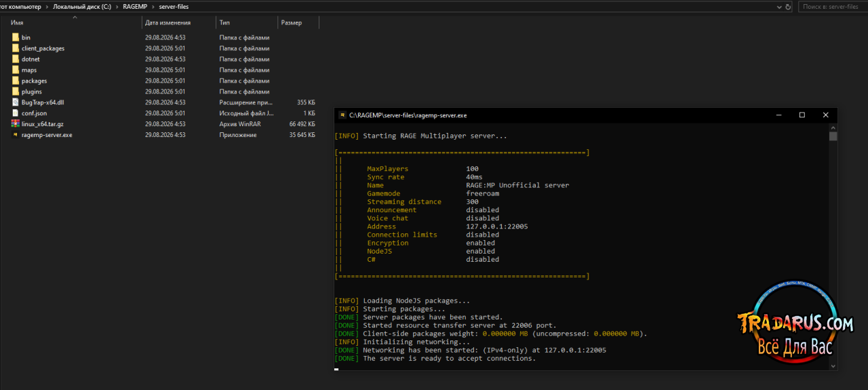Sort files by the Размер column
The height and width of the screenshot is (390, 868).
tap(292, 23)
